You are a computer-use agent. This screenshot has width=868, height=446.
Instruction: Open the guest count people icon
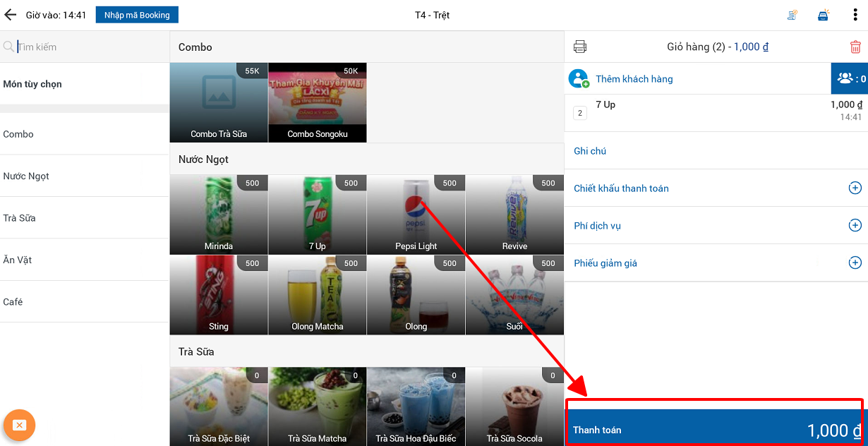(x=849, y=78)
